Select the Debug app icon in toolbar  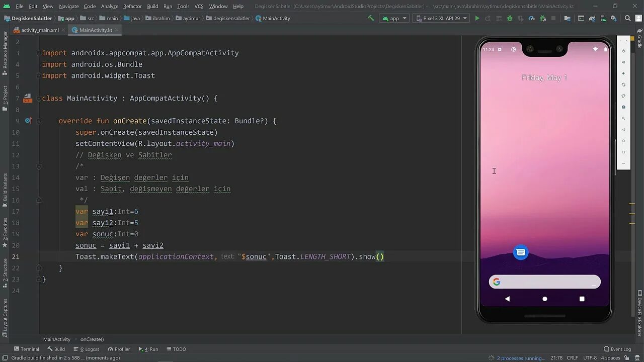click(x=511, y=18)
